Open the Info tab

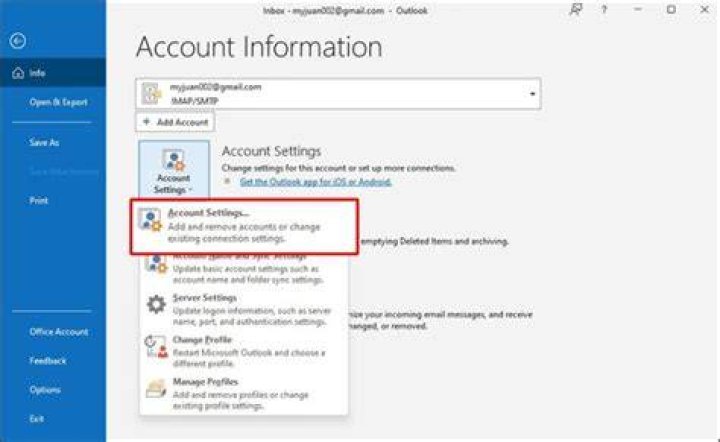[53, 73]
